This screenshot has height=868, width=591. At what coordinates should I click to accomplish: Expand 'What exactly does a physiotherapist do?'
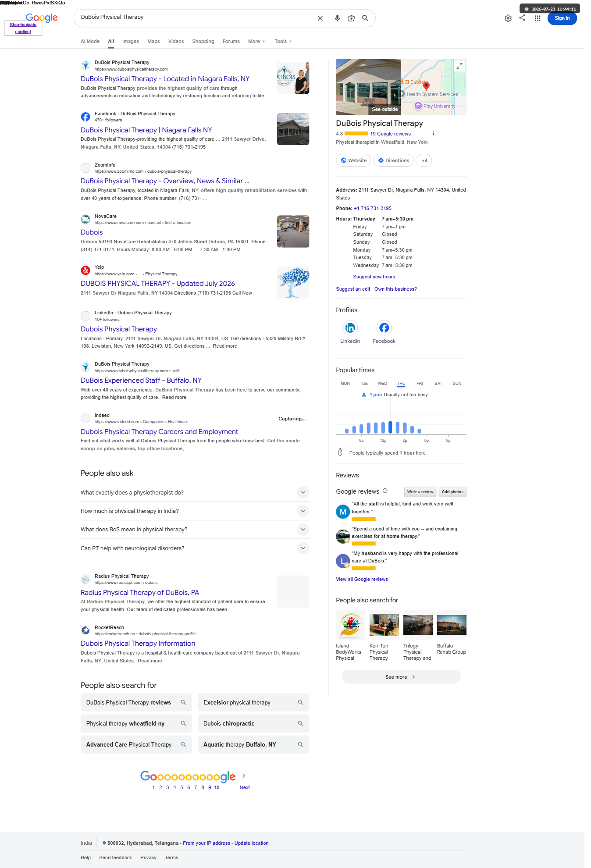click(x=195, y=492)
